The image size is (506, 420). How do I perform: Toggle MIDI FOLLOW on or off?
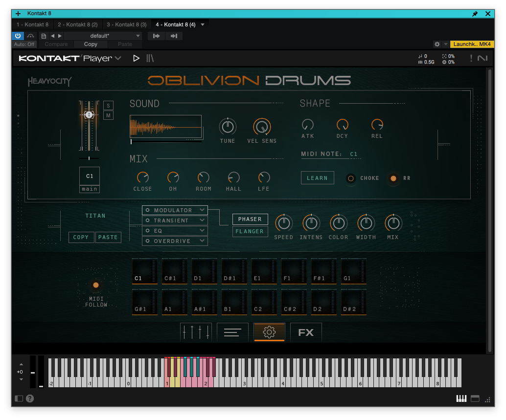click(x=96, y=285)
